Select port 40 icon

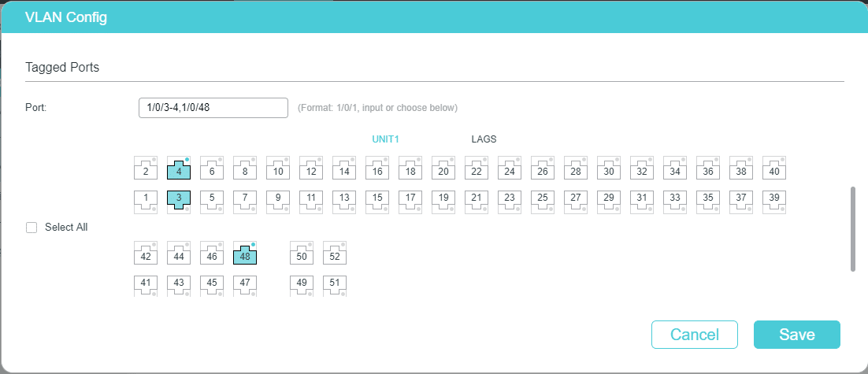click(x=774, y=169)
